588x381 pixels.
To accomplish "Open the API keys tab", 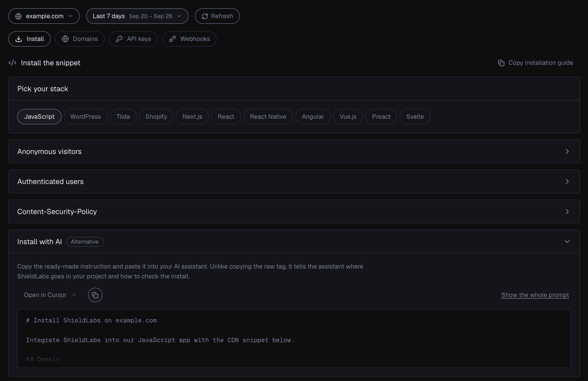I will (x=133, y=39).
